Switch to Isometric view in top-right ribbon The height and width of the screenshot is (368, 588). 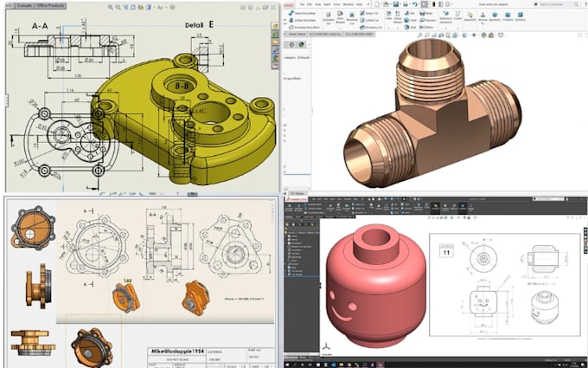coord(495,16)
